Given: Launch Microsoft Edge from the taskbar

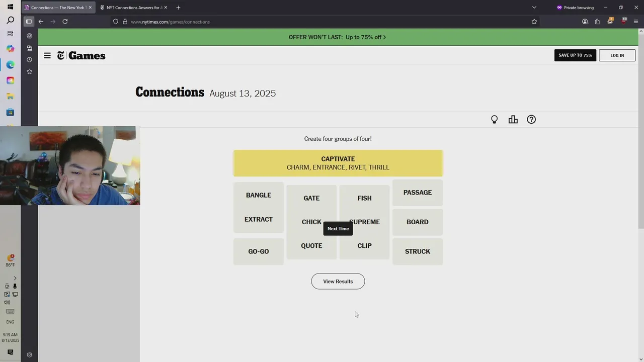Looking at the screenshot, I should pos(10,64).
